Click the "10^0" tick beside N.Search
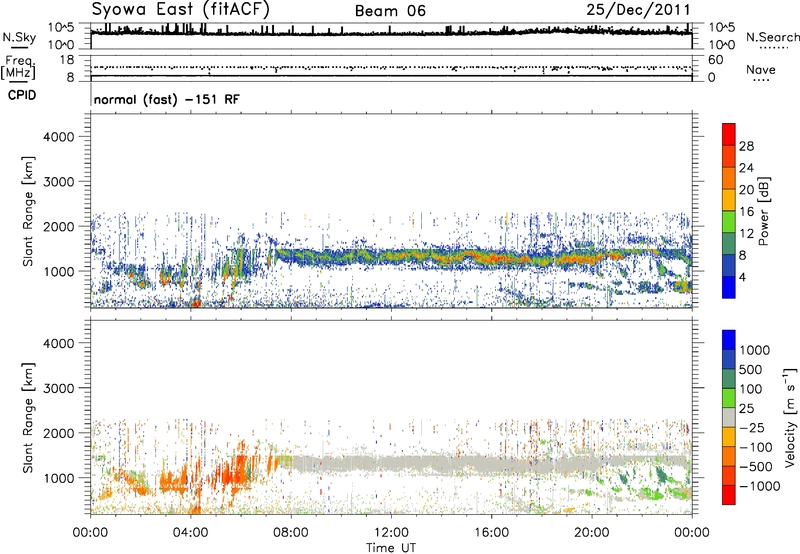 pos(722,45)
